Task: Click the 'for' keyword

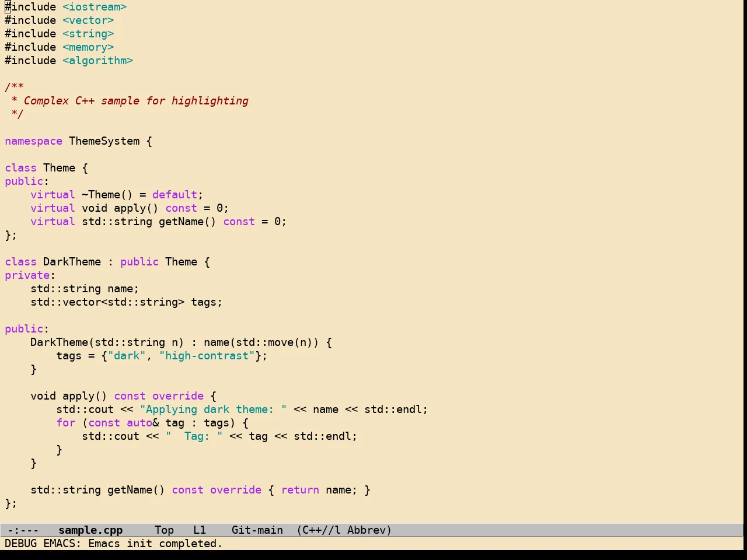Action: point(66,423)
